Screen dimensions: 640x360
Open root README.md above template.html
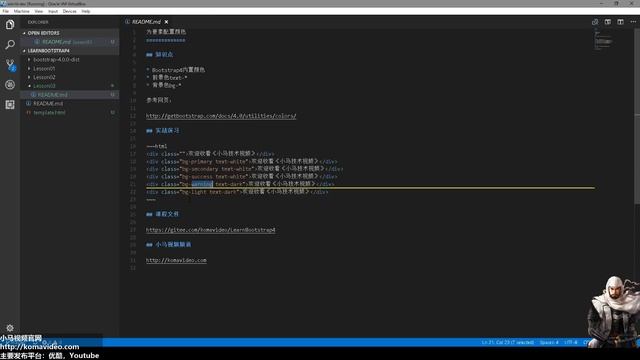(48, 104)
